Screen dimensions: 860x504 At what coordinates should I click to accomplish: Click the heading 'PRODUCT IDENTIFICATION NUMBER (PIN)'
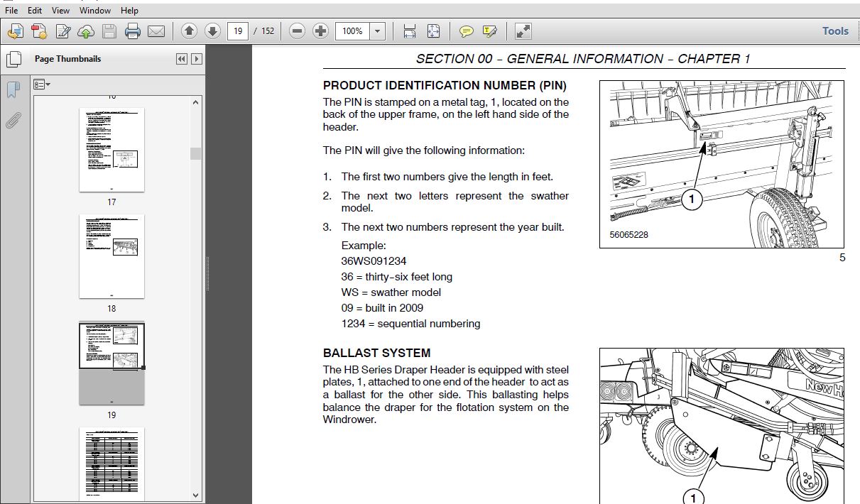[x=445, y=86]
